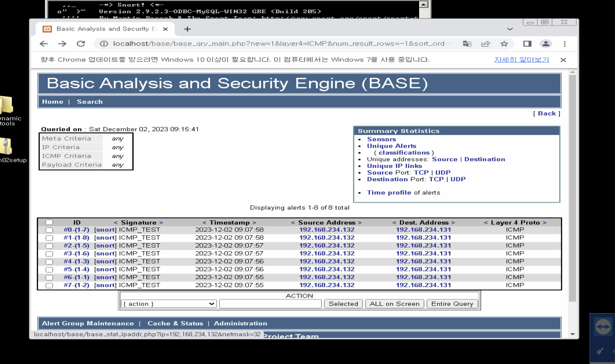Click the Entire Query button
615x364 pixels.
pyautogui.click(x=452, y=304)
